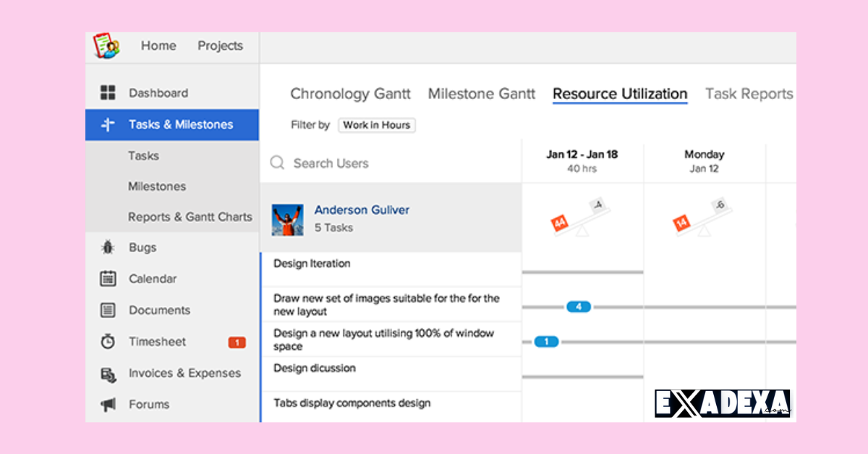Select the Tasks & Milestones sidebar icon

pos(107,124)
